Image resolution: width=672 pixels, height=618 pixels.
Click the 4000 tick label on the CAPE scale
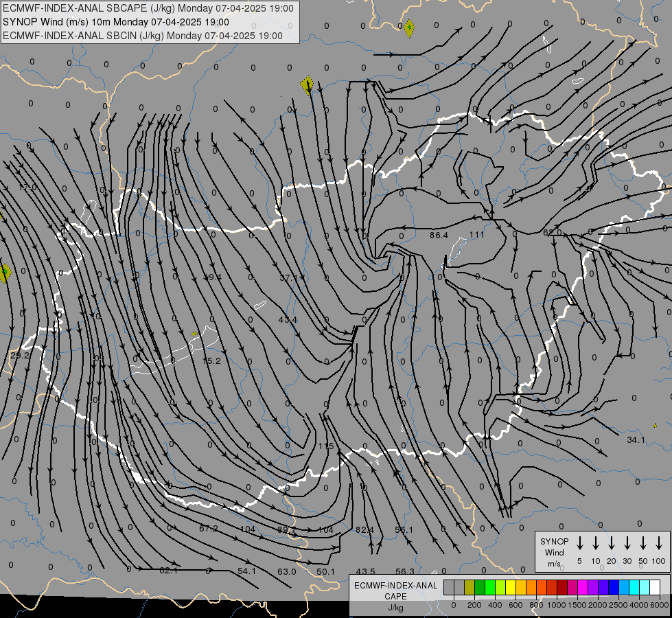click(x=639, y=605)
